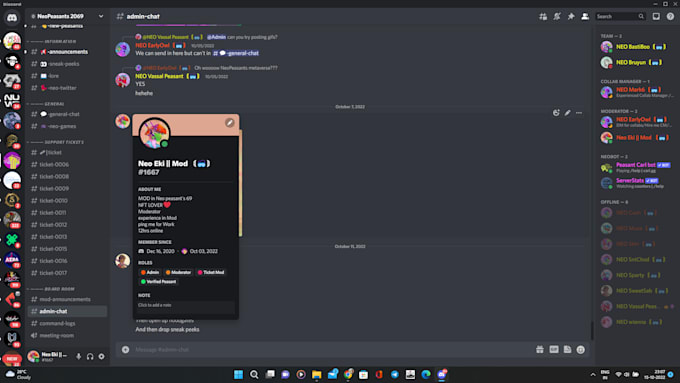Open the Help question mark icon
The height and width of the screenshot is (383, 680).
670,16
